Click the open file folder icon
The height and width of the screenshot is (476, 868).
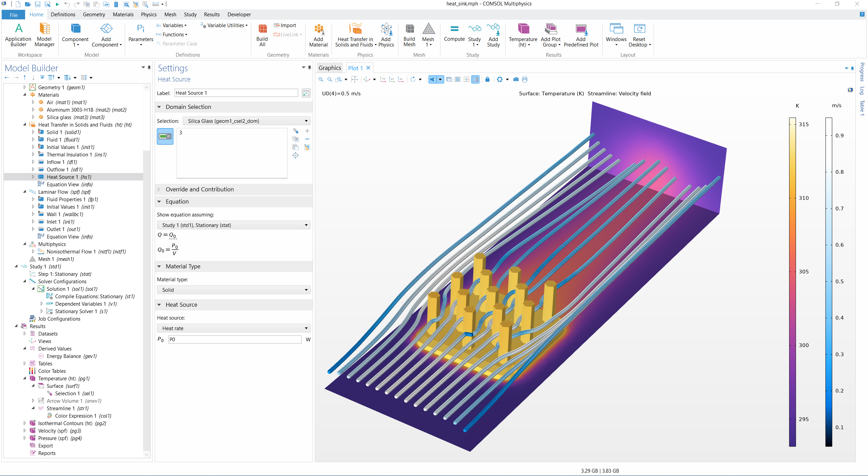28,4
